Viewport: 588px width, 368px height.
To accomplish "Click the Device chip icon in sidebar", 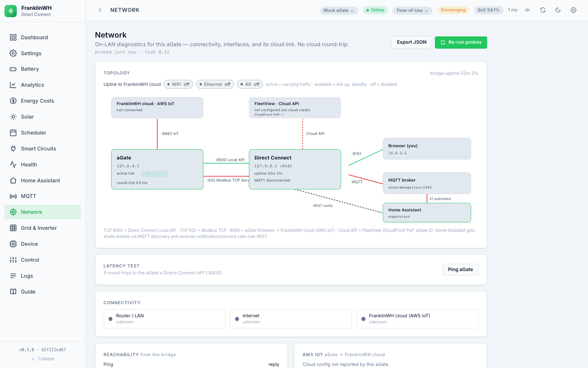I will click(13, 244).
